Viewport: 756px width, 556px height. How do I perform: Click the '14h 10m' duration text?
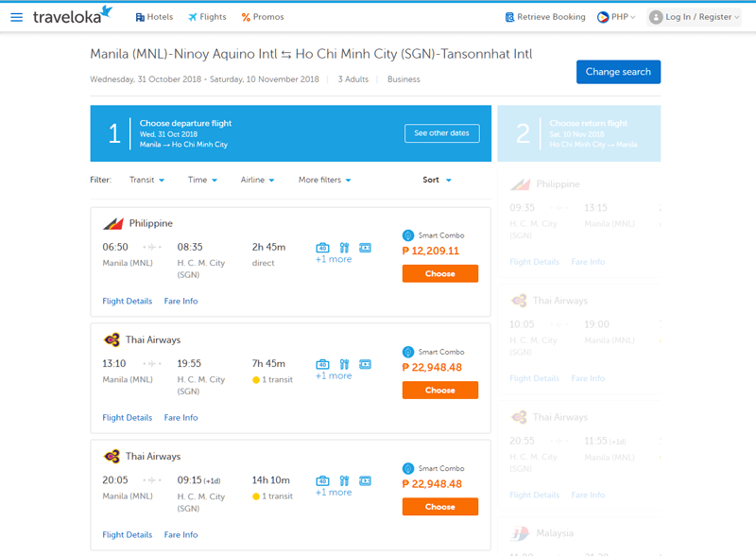[x=271, y=480]
